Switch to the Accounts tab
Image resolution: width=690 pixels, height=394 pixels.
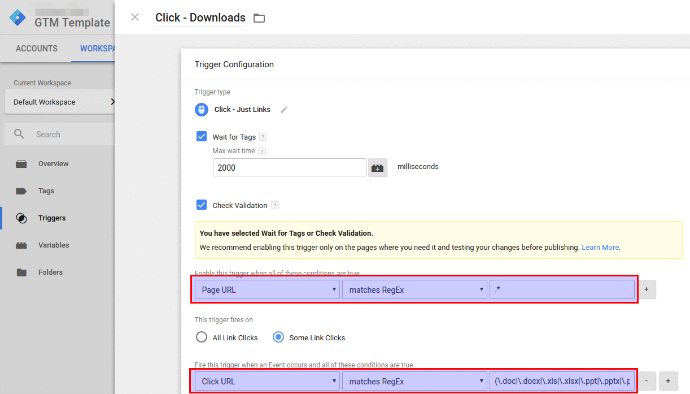37,48
